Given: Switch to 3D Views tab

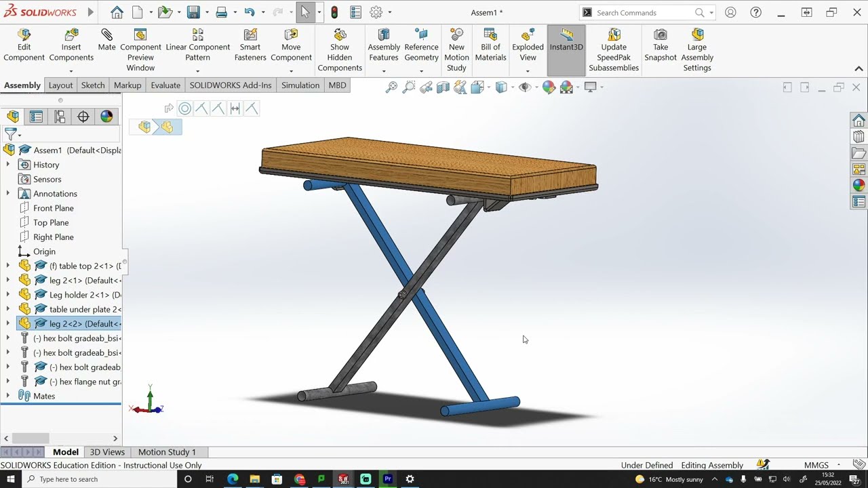Looking at the screenshot, I should point(107,452).
